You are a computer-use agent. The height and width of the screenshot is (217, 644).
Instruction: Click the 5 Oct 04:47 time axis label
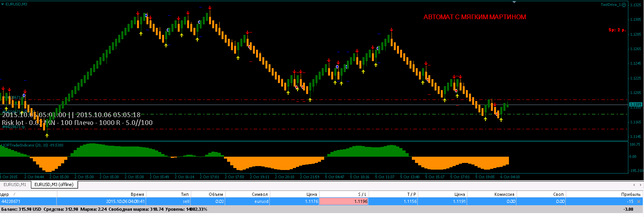click(x=335, y=177)
